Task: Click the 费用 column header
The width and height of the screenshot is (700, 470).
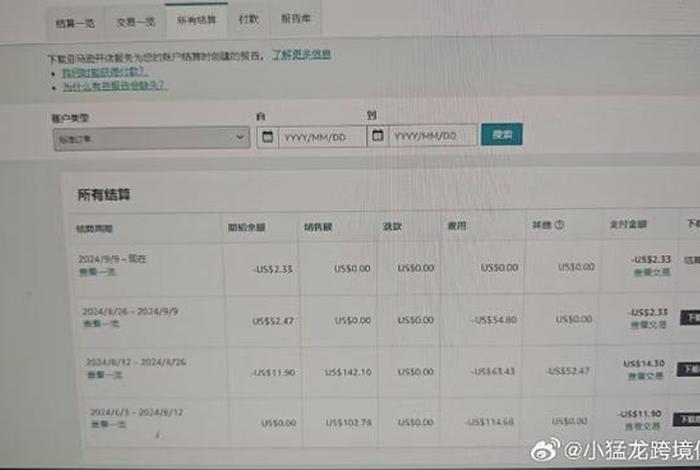Action: (x=457, y=226)
